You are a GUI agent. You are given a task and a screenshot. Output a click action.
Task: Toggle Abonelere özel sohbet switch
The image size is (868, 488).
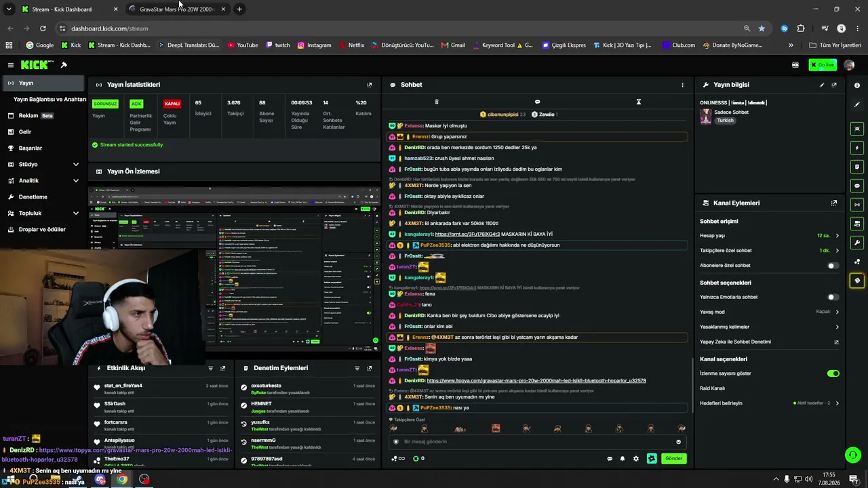pos(833,266)
